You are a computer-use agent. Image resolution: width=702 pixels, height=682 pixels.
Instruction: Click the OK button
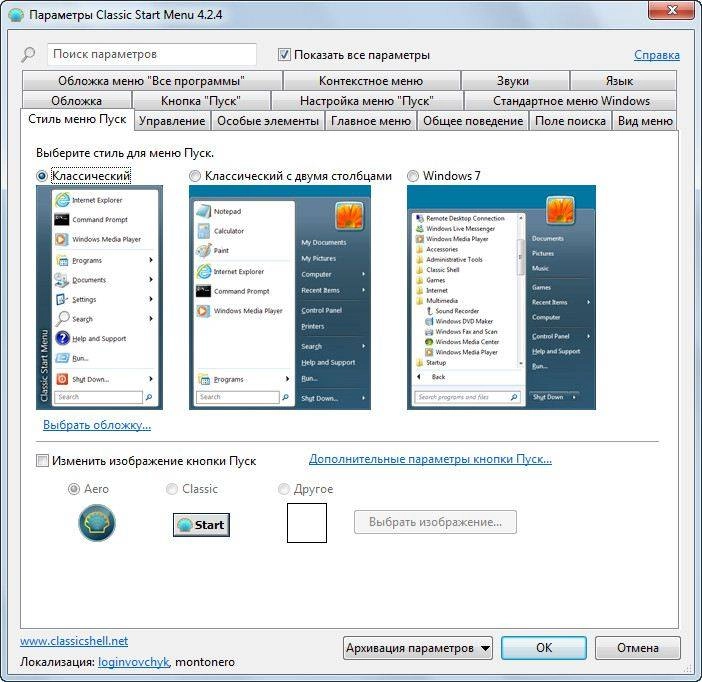[544, 648]
